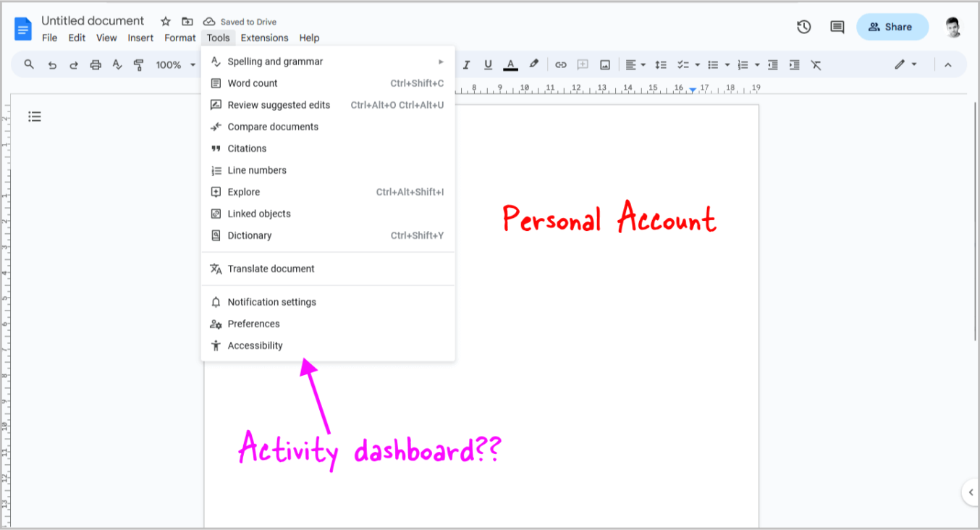
Task: Open the Help menu
Action: [309, 38]
